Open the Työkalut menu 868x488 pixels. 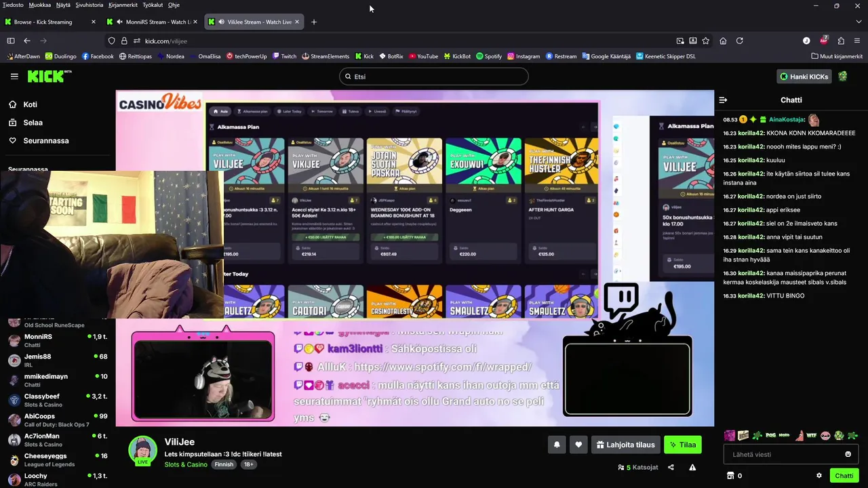coord(153,5)
